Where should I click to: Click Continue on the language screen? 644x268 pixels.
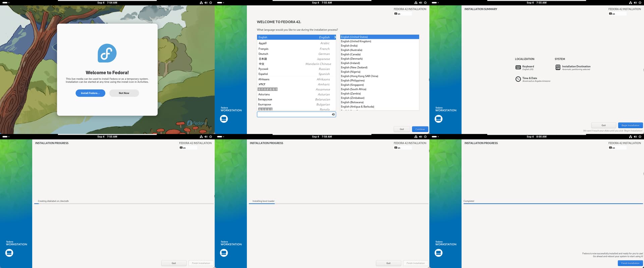420,129
